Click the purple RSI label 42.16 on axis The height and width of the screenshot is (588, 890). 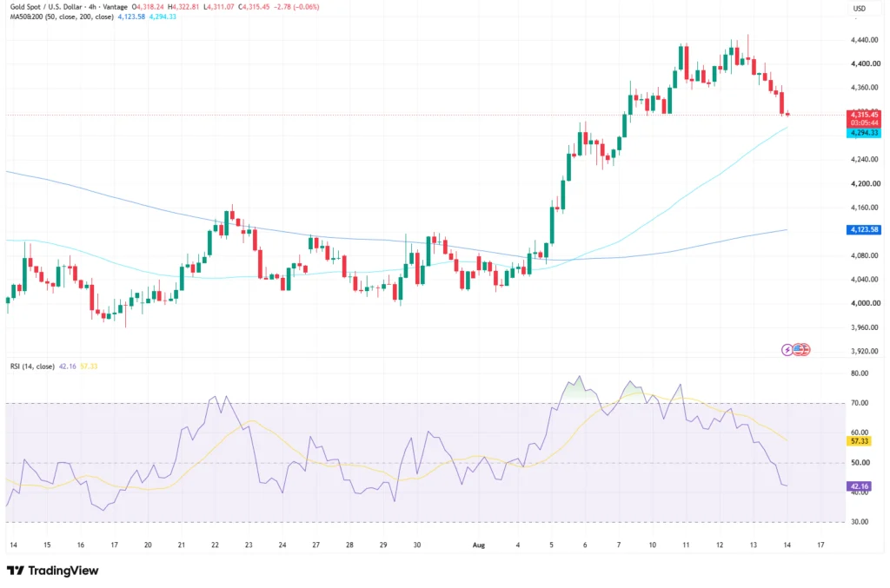coord(860,486)
